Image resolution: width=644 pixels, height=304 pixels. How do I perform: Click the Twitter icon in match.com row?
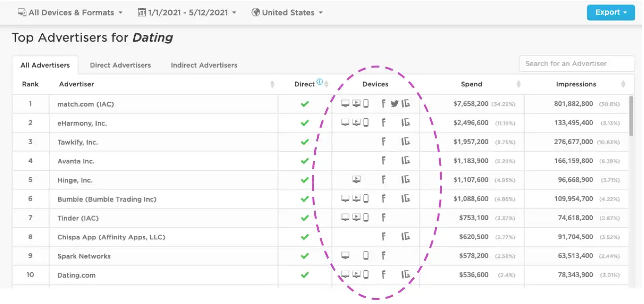pos(394,104)
